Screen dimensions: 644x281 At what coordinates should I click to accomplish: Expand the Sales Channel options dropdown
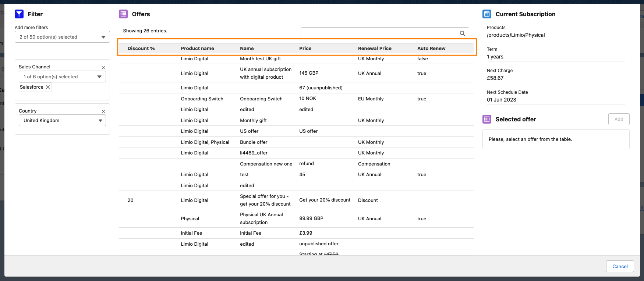pos(62,77)
